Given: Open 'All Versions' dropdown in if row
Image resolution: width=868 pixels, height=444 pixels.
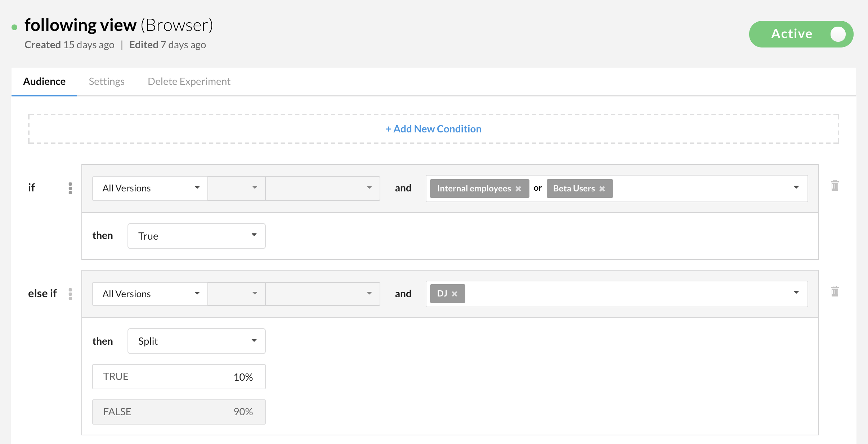Looking at the screenshot, I should tap(150, 188).
